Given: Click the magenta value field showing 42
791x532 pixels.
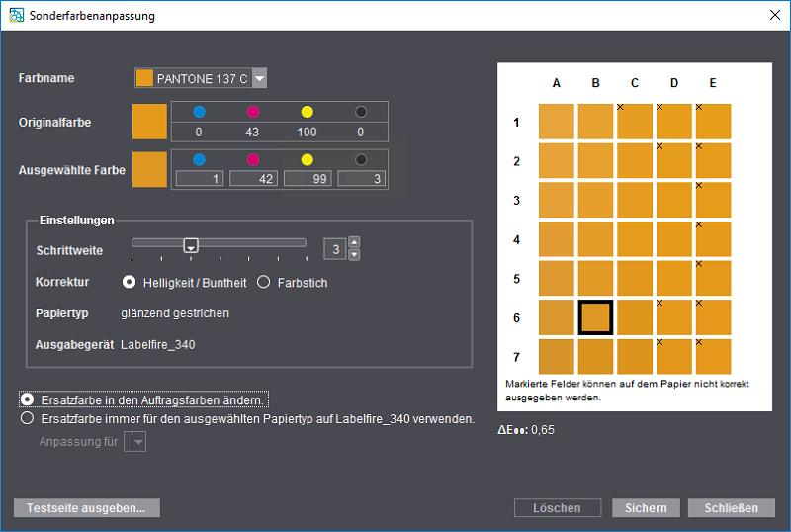Looking at the screenshot, I should coord(254,178).
